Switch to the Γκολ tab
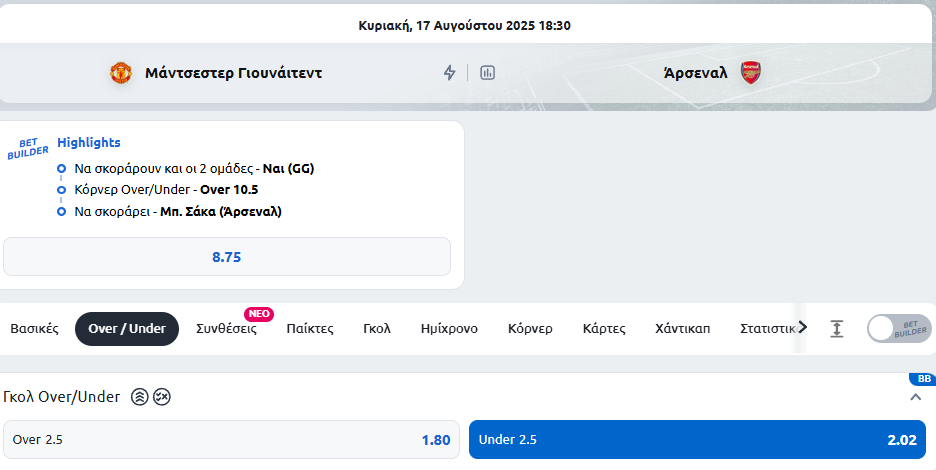 click(377, 328)
